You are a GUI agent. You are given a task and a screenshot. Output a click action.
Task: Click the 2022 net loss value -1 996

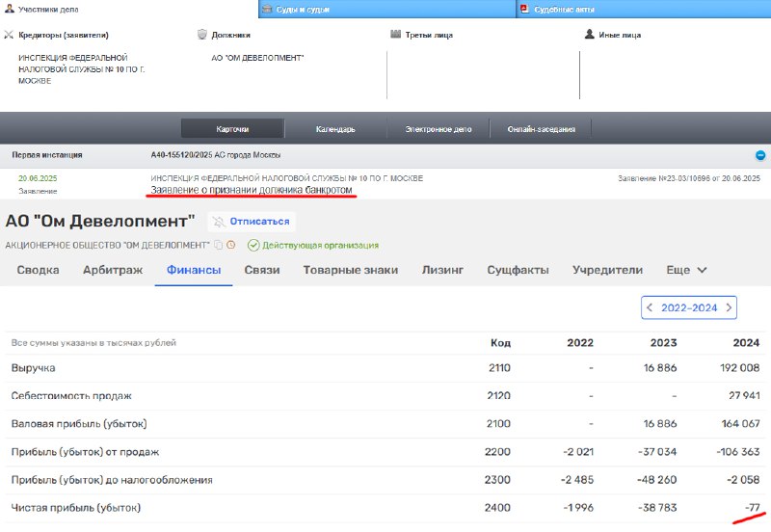(x=578, y=507)
